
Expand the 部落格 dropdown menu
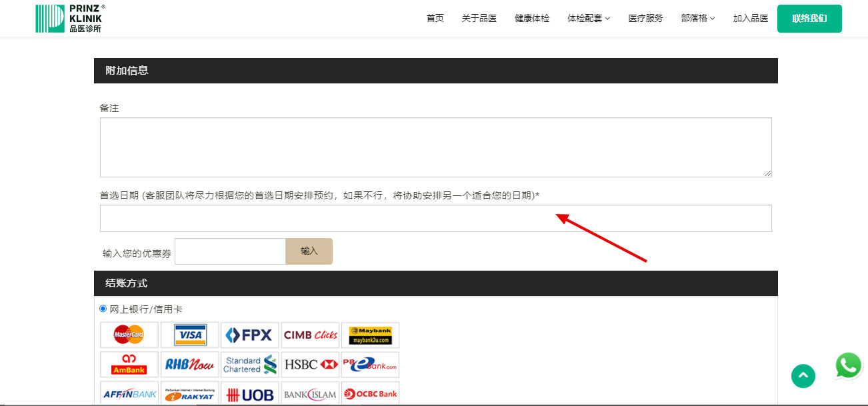tap(697, 19)
